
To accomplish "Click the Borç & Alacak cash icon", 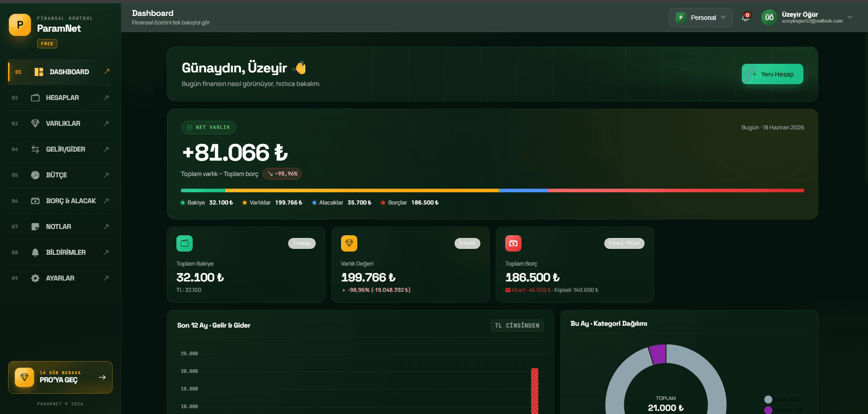I will [35, 201].
